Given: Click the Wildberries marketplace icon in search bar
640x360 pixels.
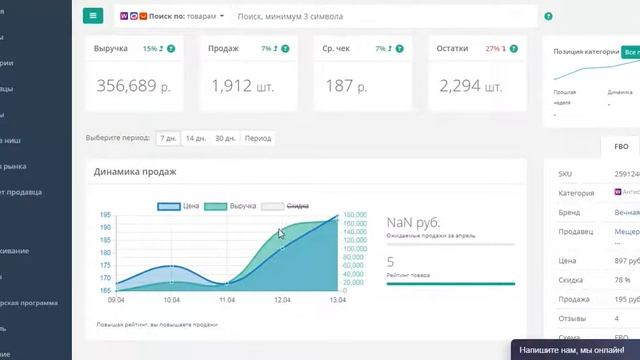Looking at the screenshot, I should click(x=124, y=16).
